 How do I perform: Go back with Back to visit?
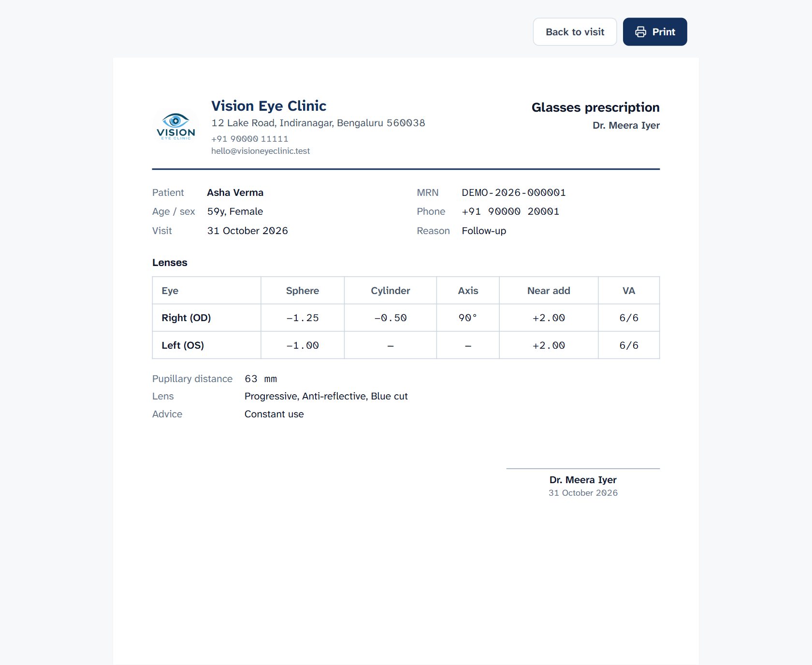(575, 32)
